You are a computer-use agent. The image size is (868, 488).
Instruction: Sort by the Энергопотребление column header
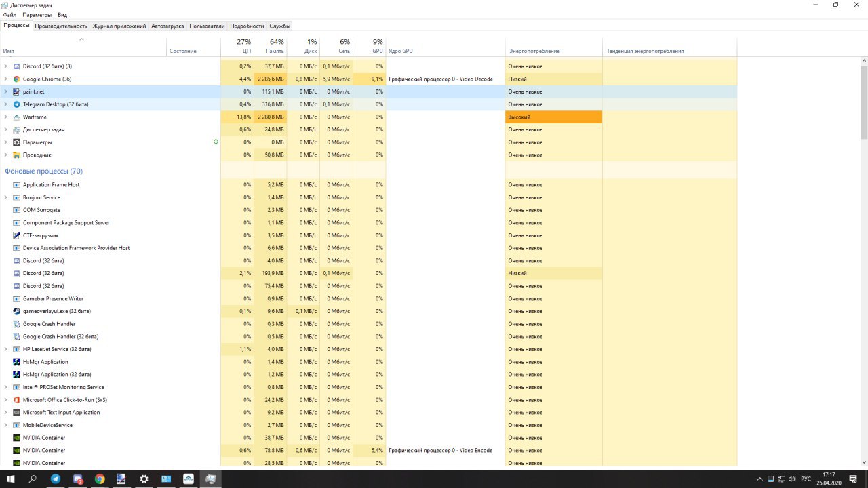tap(553, 46)
